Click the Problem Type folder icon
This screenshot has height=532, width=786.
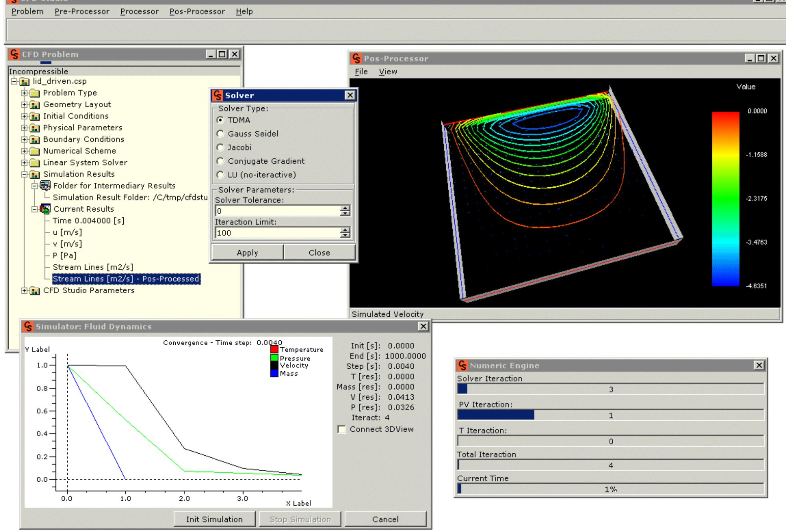pyautogui.click(x=35, y=93)
